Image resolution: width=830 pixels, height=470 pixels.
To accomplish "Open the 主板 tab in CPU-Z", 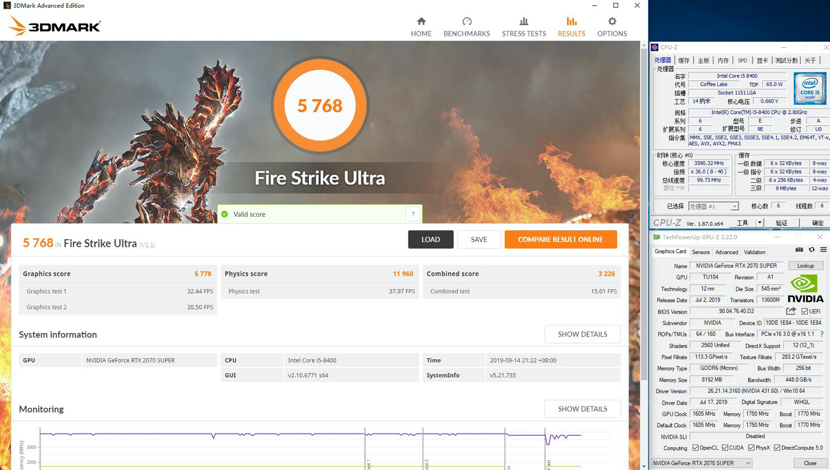I will (703, 60).
